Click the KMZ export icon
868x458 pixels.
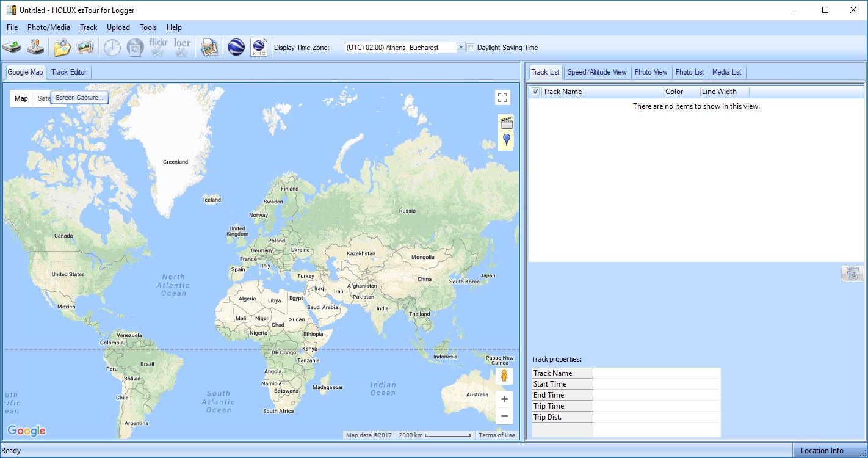coord(259,47)
